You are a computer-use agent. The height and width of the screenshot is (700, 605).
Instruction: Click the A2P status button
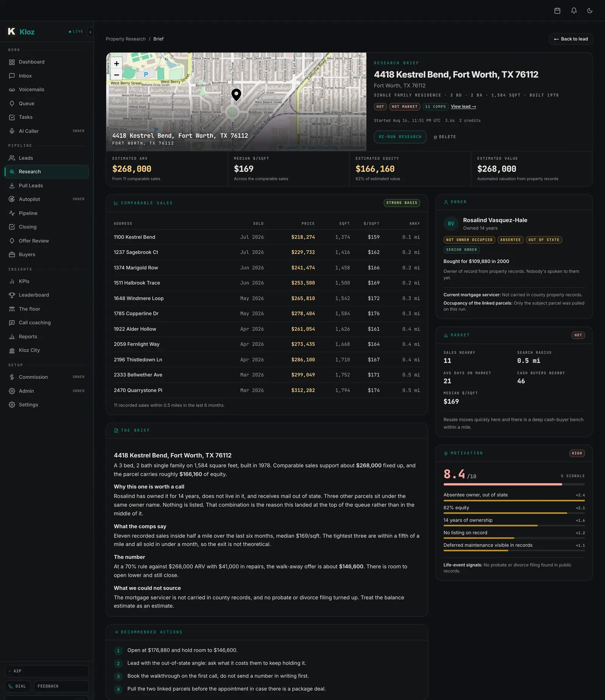tap(47, 671)
